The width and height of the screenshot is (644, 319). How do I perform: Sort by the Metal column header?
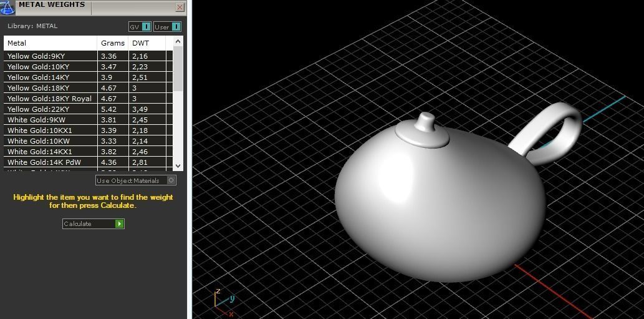pyautogui.click(x=50, y=42)
